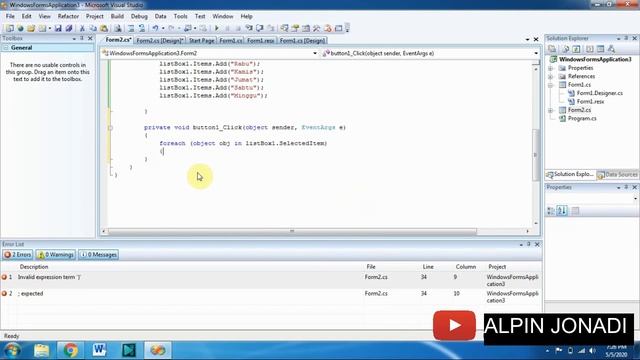The image size is (640, 360).
Task: Open the WindowsFormsApplication3.Form2 class dropdown
Action: [315, 53]
